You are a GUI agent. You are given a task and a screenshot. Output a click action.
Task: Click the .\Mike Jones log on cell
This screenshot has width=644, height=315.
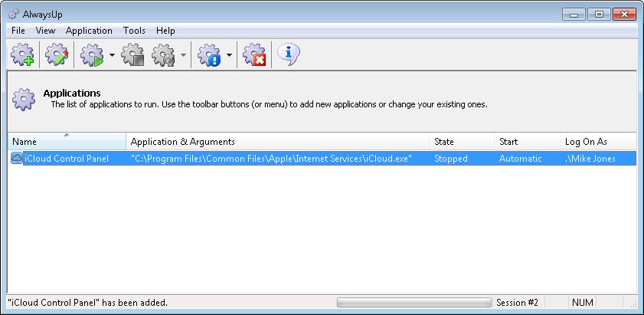point(590,159)
